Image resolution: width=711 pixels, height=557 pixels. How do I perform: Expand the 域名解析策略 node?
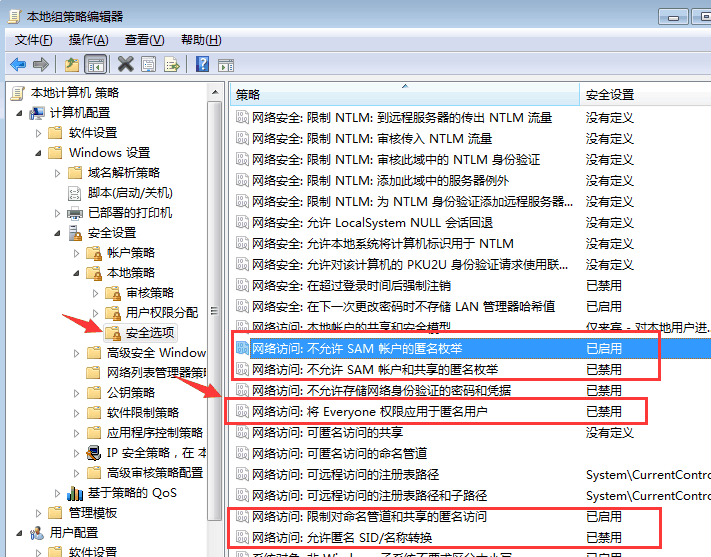point(58,173)
